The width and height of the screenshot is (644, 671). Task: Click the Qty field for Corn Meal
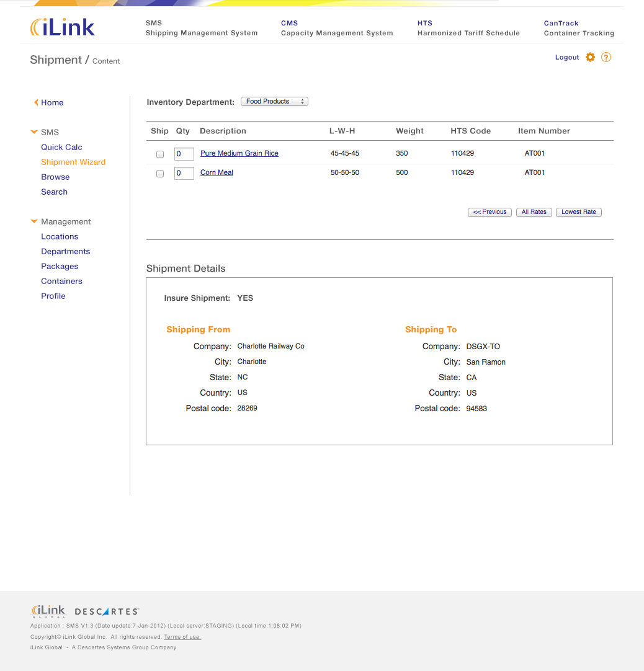click(x=184, y=173)
